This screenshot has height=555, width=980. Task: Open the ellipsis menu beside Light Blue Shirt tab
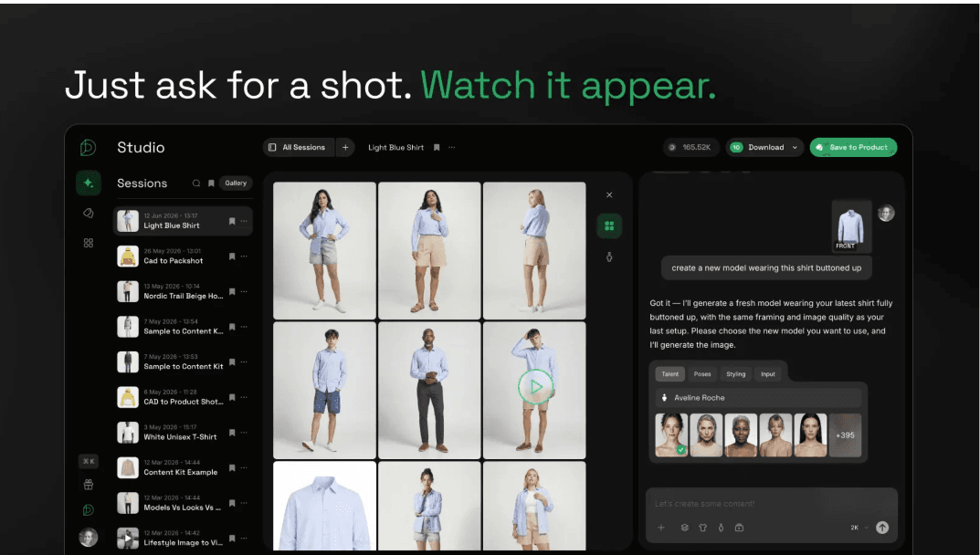coord(452,148)
